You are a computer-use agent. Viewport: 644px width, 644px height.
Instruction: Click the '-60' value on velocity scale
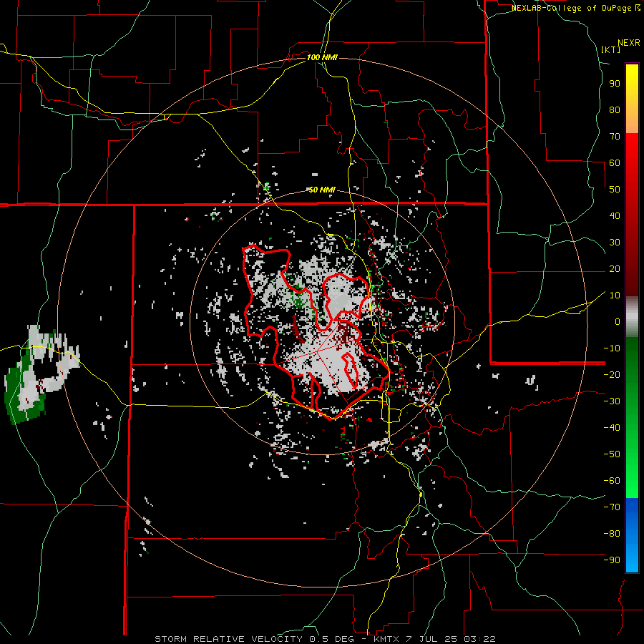612,481
